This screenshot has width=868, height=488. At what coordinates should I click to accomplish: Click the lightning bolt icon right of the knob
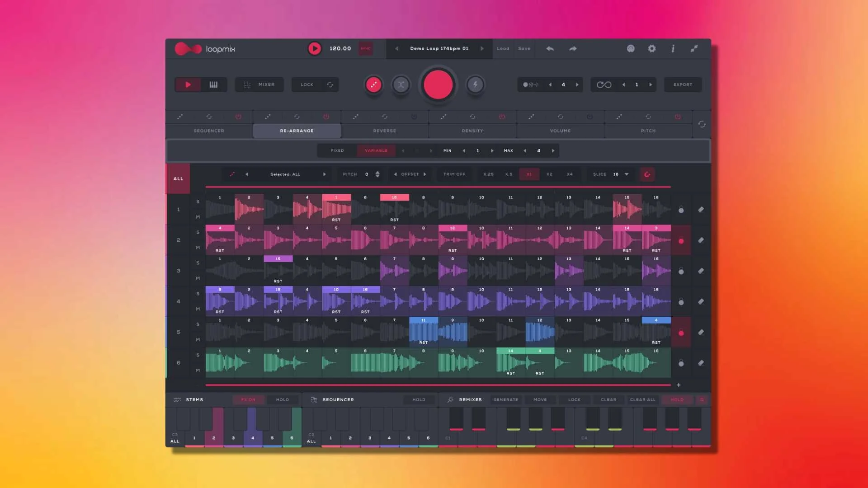coord(475,84)
